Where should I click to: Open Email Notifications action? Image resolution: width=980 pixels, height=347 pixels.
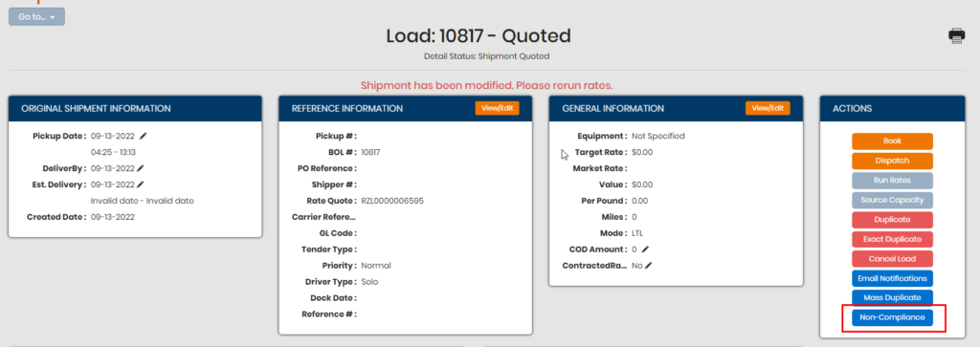pos(892,278)
